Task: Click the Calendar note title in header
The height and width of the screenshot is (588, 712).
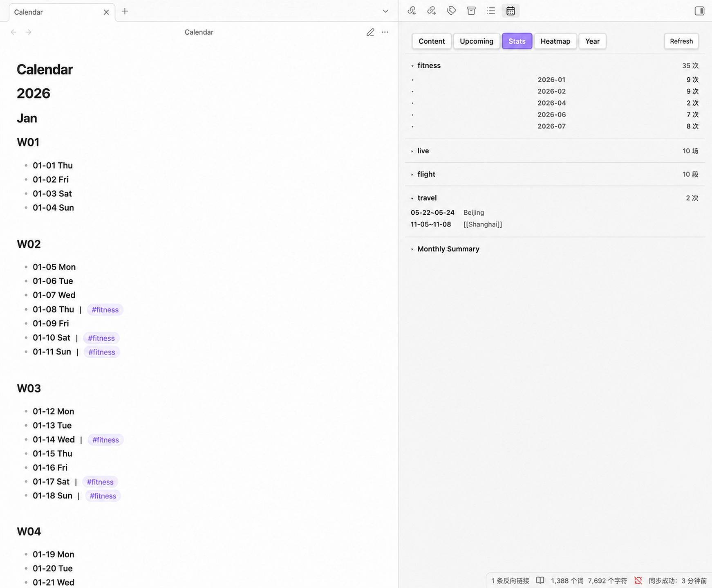Action: [199, 32]
